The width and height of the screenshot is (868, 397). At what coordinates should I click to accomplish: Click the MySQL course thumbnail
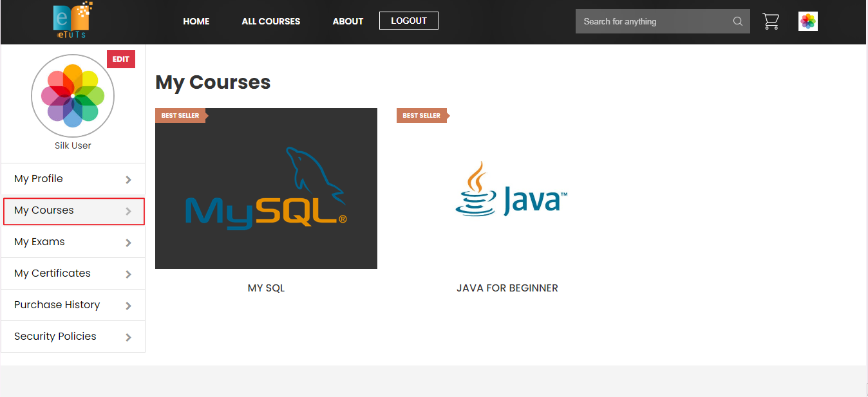(266, 189)
